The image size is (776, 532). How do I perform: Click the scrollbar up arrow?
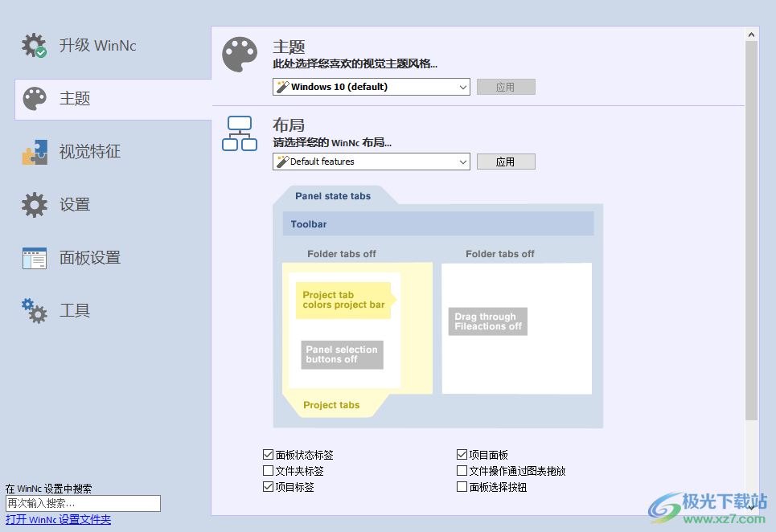click(751, 35)
